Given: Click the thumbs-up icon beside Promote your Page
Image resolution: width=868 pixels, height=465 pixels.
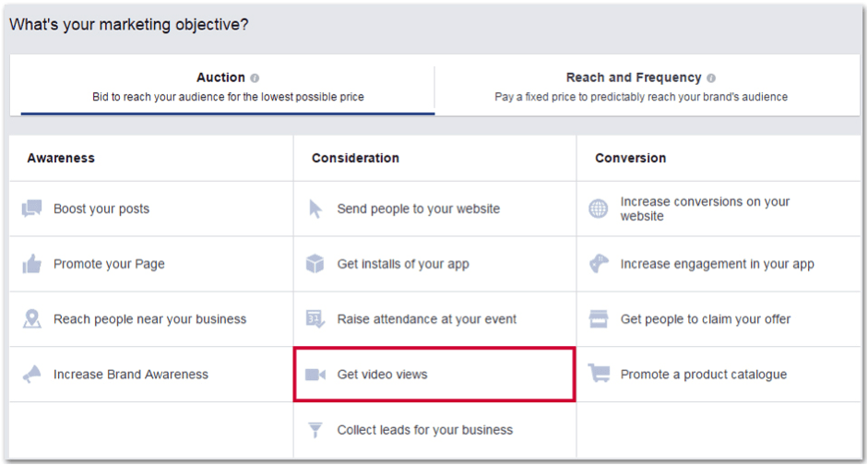Looking at the screenshot, I should click(x=31, y=264).
